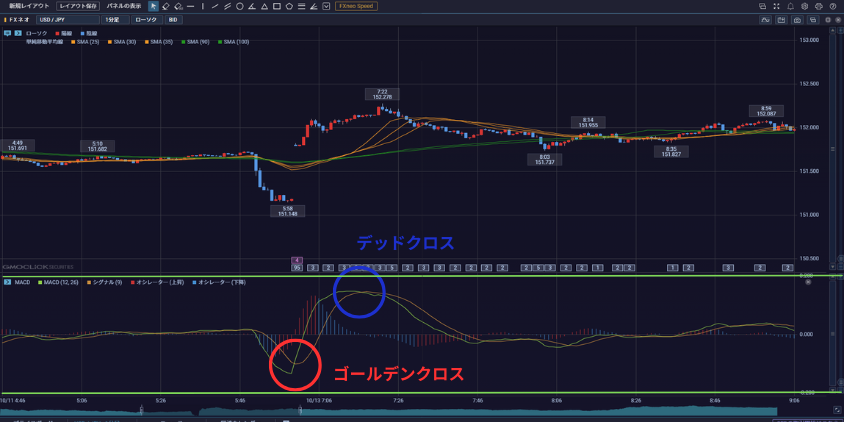Open the help question mark icon

[x=833, y=6]
